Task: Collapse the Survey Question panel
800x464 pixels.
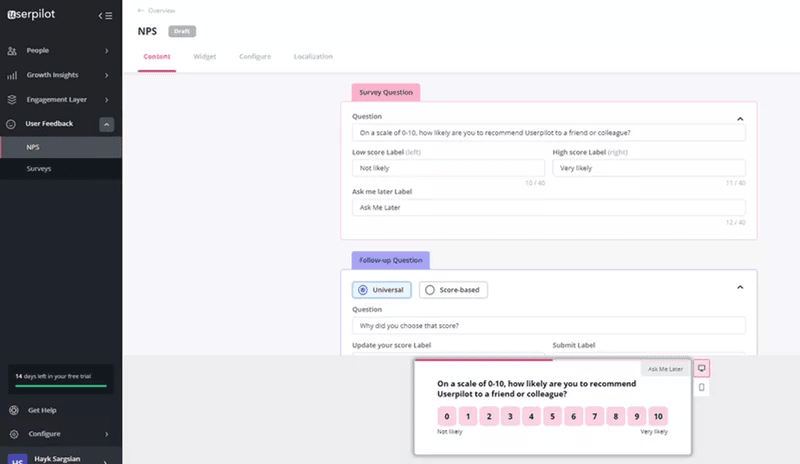Action: coord(740,119)
